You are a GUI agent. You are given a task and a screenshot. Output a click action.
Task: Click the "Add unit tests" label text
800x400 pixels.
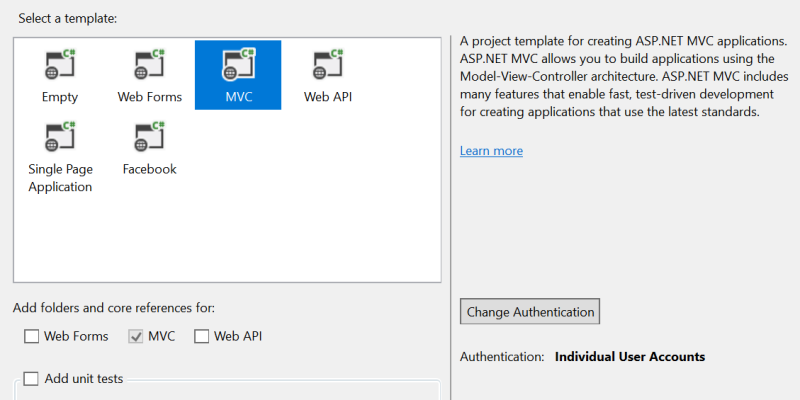pyautogui.click(x=84, y=379)
